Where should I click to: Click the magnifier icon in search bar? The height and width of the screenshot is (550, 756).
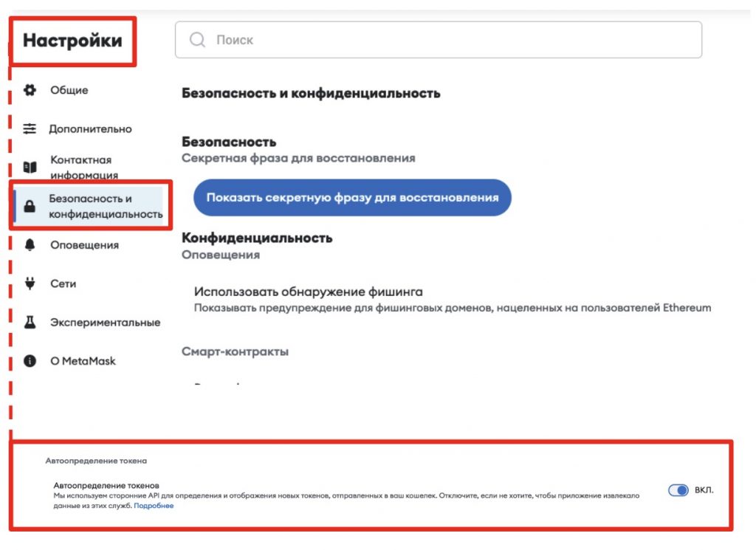[x=197, y=40]
